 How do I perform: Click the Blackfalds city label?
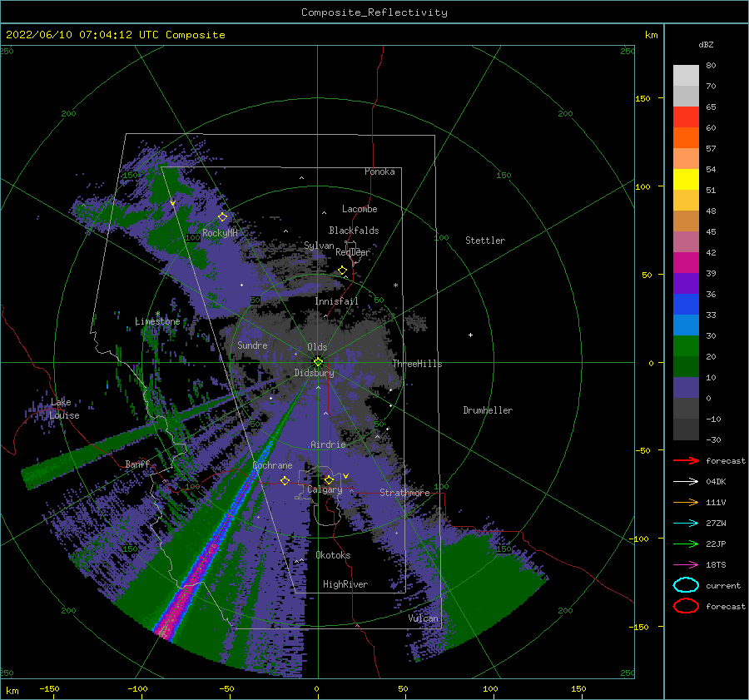click(x=354, y=231)
